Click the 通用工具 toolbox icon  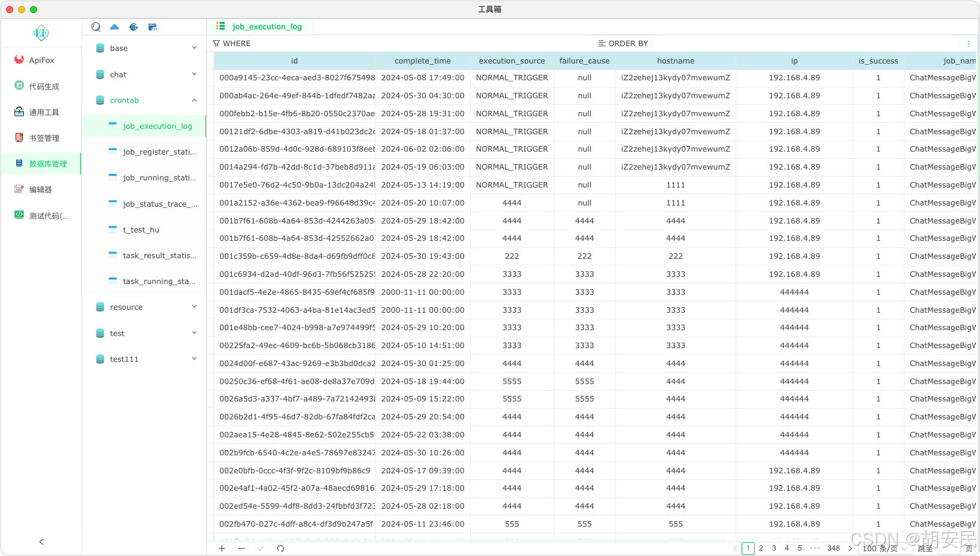point(19,111)
